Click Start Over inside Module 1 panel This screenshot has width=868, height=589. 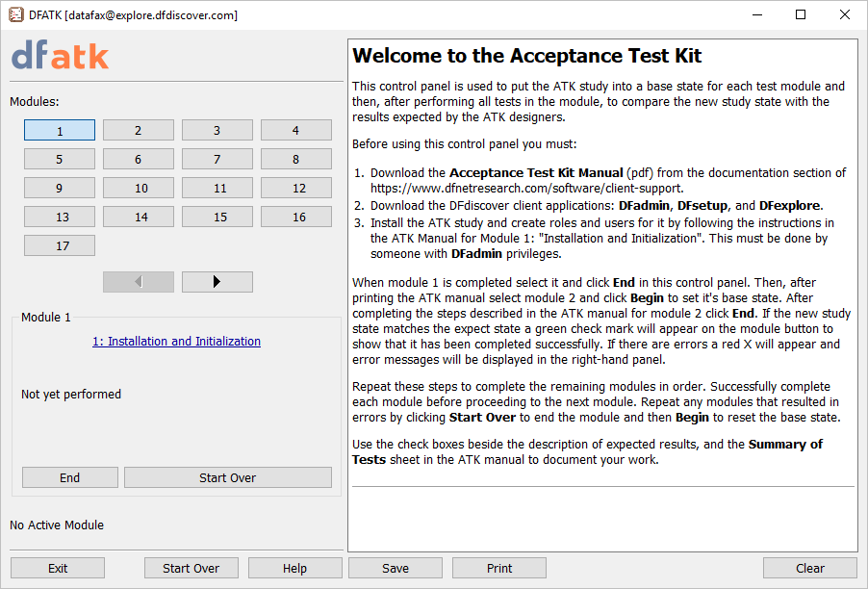[x=227, y=478]
